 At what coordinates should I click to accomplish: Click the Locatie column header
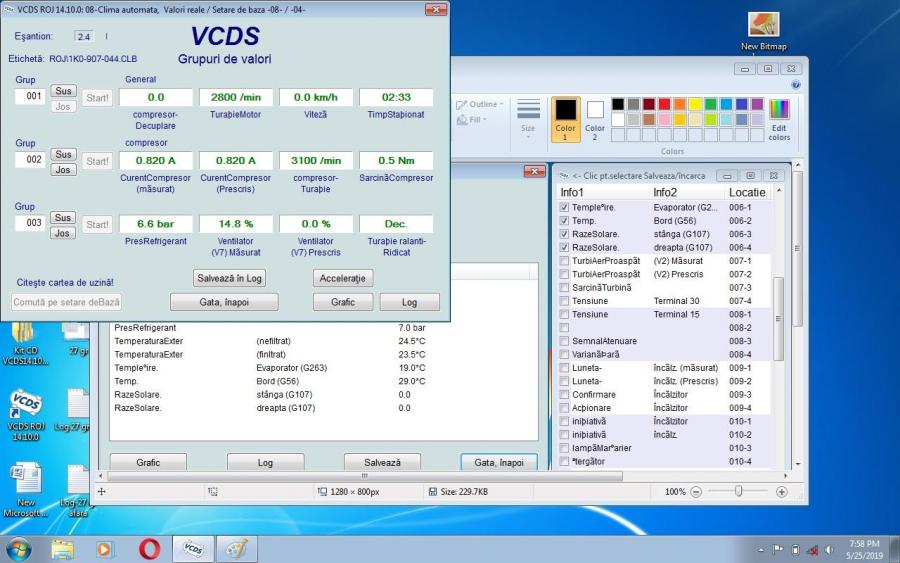coord(746,192)
